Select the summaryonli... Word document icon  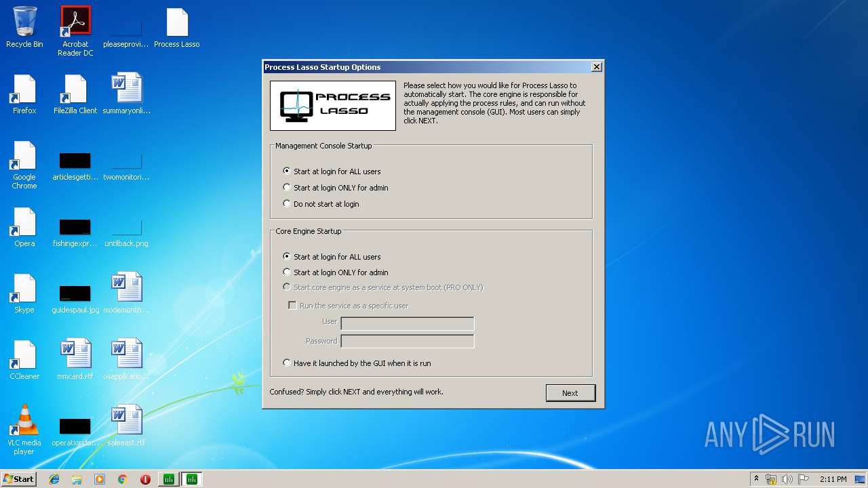[127, 94]
